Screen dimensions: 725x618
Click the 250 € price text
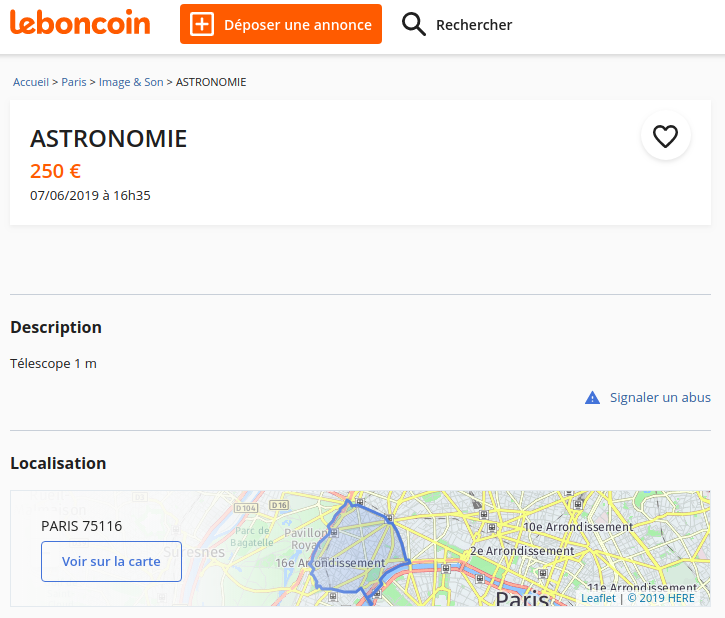coord(55,171)
